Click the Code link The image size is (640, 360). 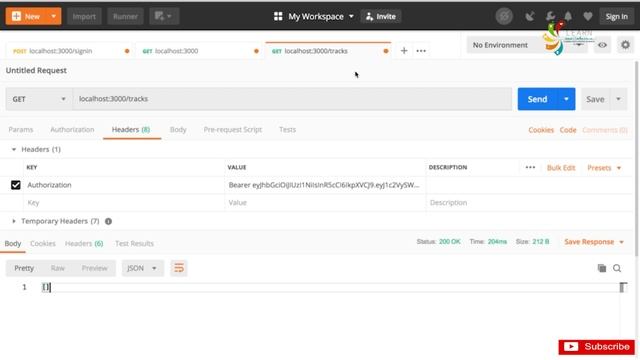[x=568, y=130]
